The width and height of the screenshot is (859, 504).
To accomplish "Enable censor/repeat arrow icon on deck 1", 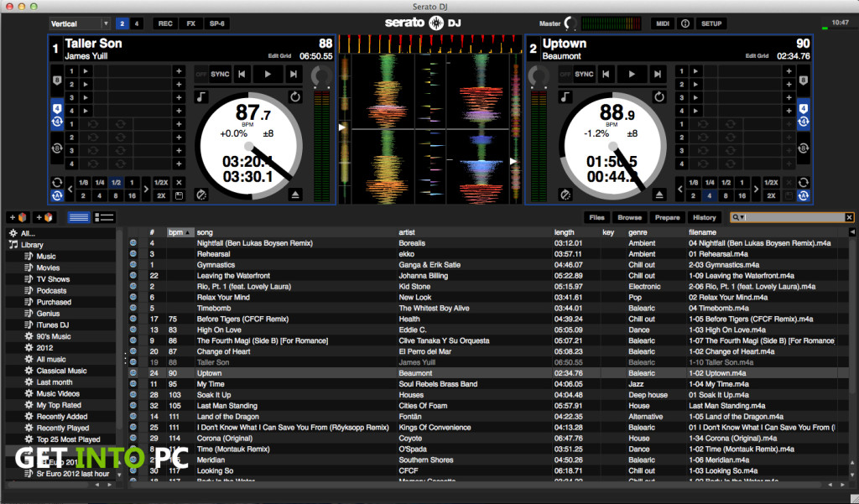I will 295,97.
